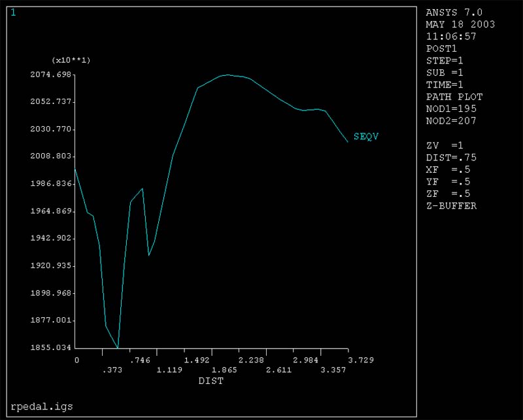Image resolution: width=523 pixels, height=420 pixels.
Task: Click the ANSYS 7.0 version text
Action: [x=454, y=12]
